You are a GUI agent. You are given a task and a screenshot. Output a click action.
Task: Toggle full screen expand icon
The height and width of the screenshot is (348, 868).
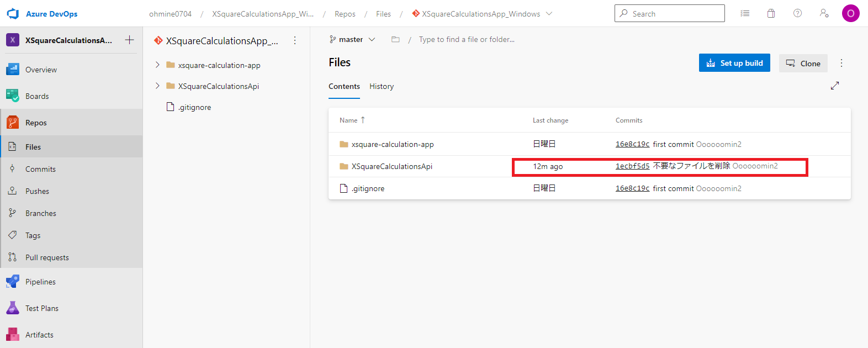[835, 86]
